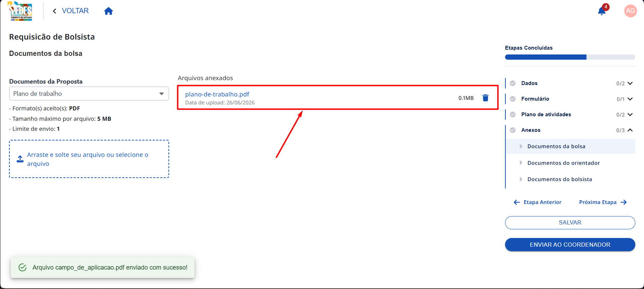This screenshot has width=644, height=289.
Task: Click the 0.1MB file size text
Action: pyautogui.click(x=466, y=98)
